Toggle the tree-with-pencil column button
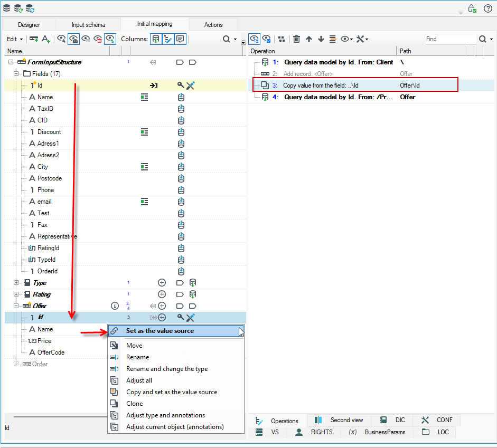The width and height of the screenshot is (497, 448). (x=168, y=39)
